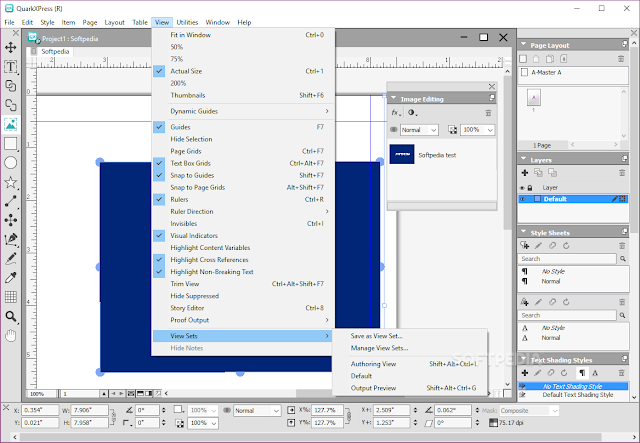Click the X position field
Image resolution: width=640 pixels, height=443 pixels.
(40, 410)
